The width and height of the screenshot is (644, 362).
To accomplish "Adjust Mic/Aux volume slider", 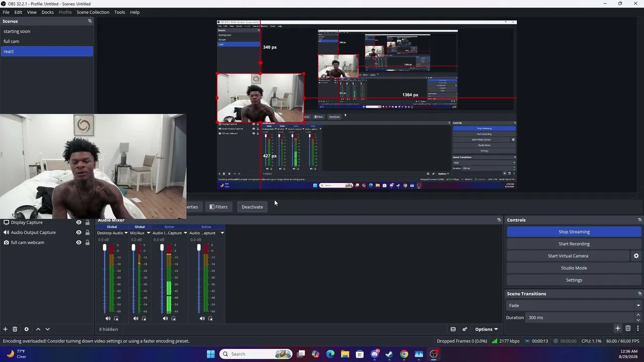I will coord(133,247).
